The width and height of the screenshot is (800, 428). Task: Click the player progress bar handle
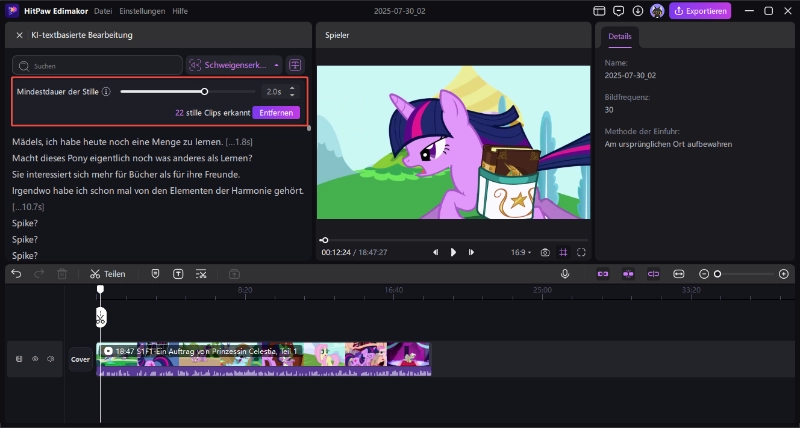pyautogui.click(x=325, y=240)
